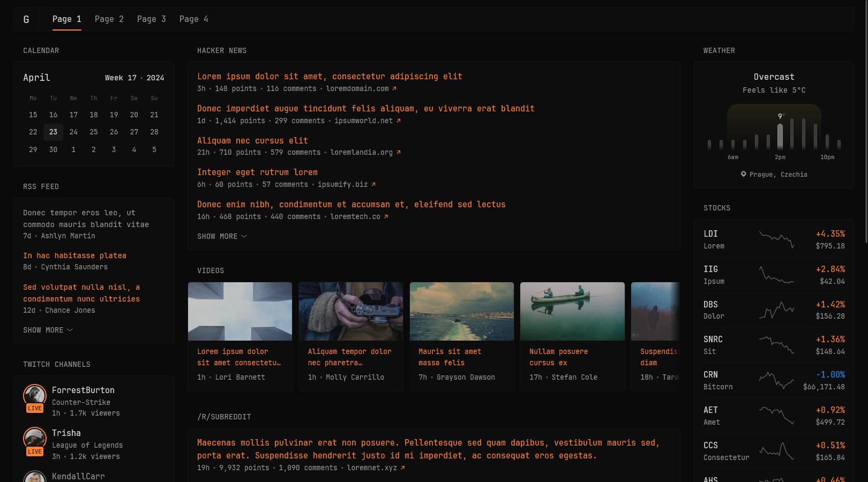Click the external link arrow next to loremdomain.com
Viewport: 868px width, 482px height.
point(394,89)
